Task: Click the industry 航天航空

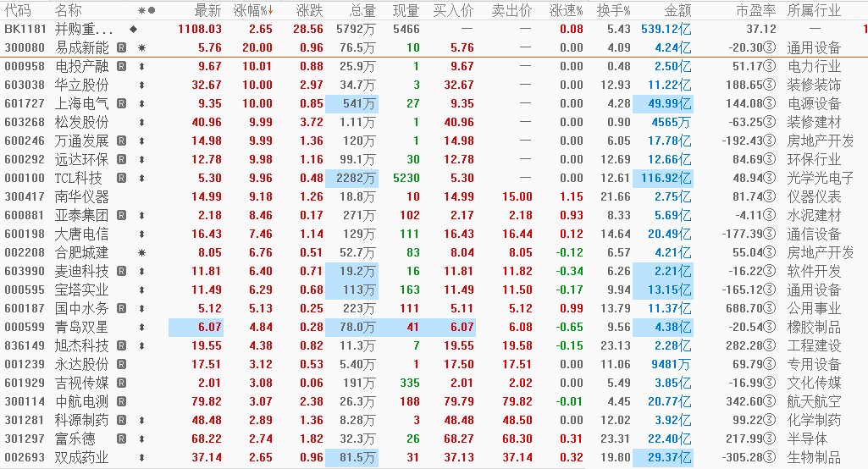Action: pos(814,401)
